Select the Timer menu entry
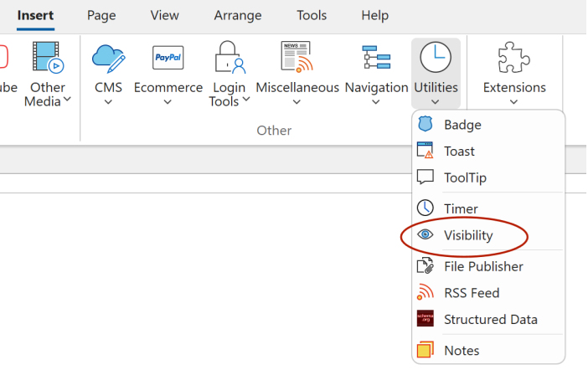This screenshot has height=370, width=588. (x=461, y=209)
